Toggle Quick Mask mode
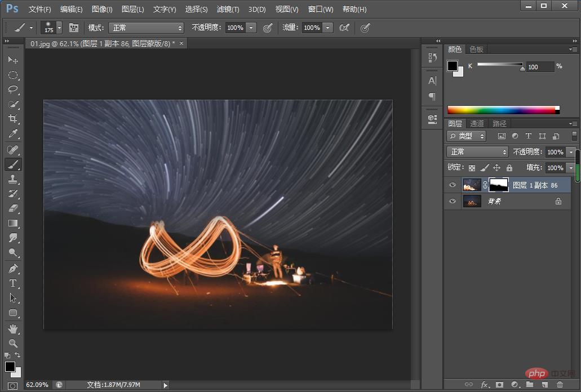The height and width of the screenshot is (392, 581). pyautogui.click(x=12, y=386)
